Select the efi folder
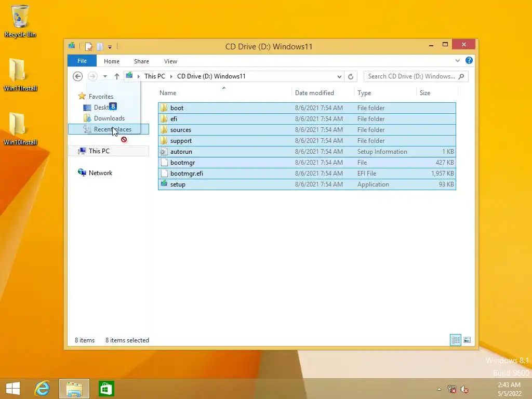The width and height of the screenshot is (532, 399). click(307, 119)
